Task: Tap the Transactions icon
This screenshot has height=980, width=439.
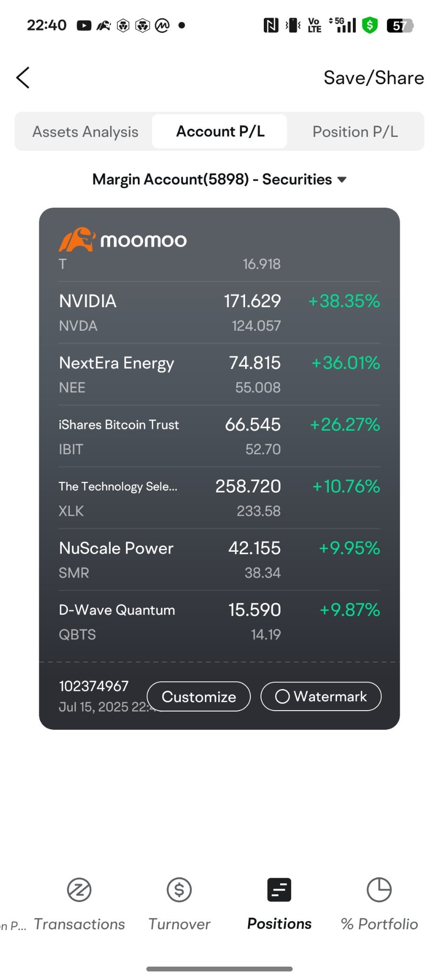Action: tap(79, 890)
